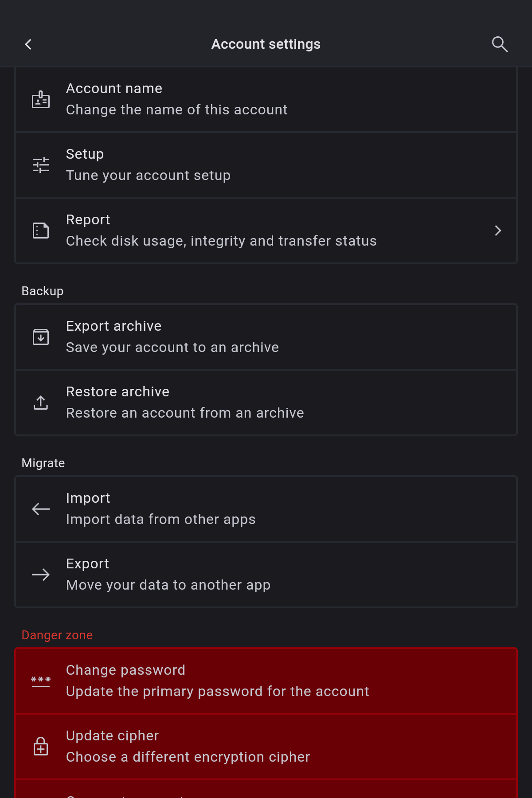Click the Restore archive upload icon
This screenshot has height=798, width=532.
point(41,403)
